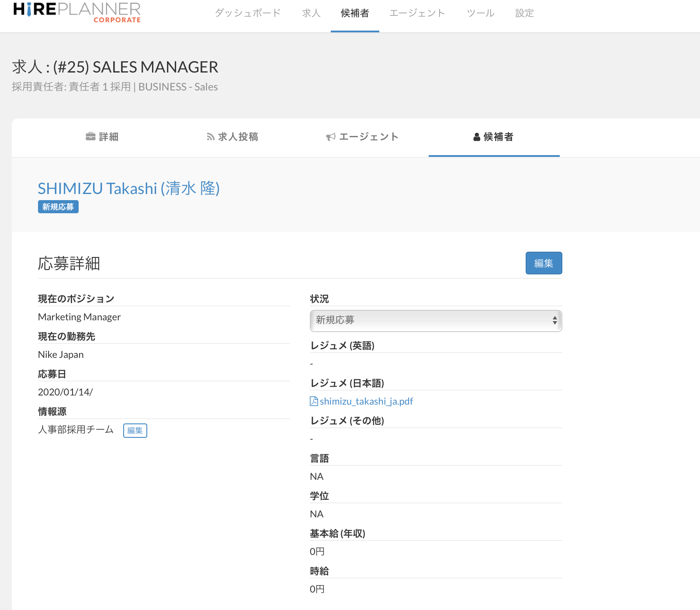Open the ツール menu item

tap(480, 14)
